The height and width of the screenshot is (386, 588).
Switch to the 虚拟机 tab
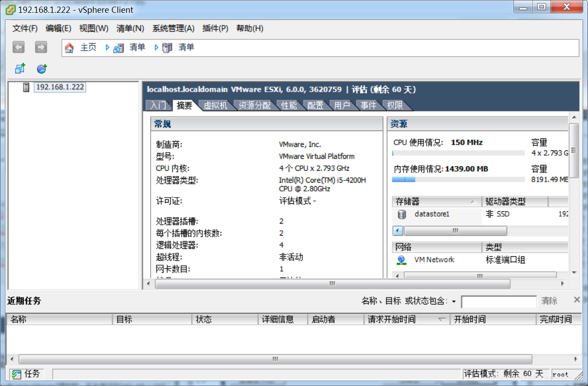tap(215, 105)
